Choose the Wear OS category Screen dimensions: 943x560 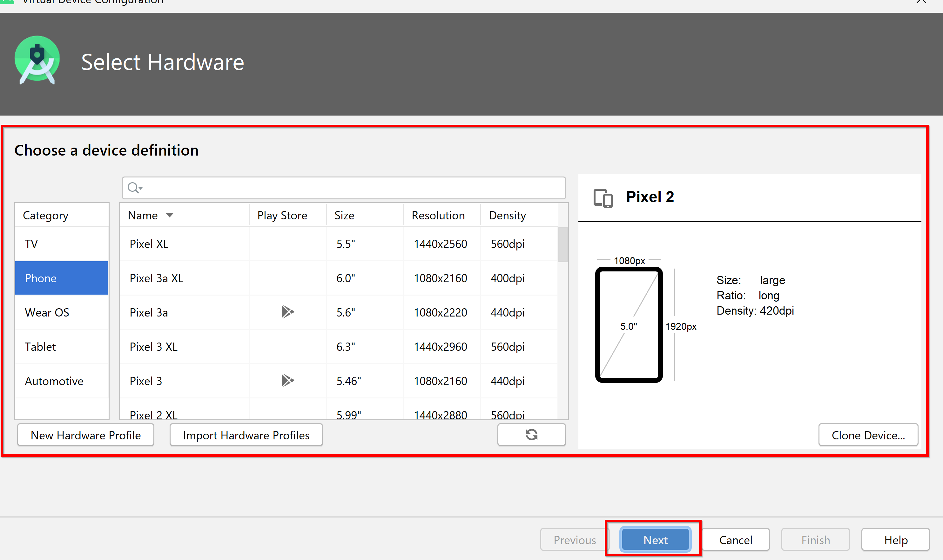[x=62, y=312]
